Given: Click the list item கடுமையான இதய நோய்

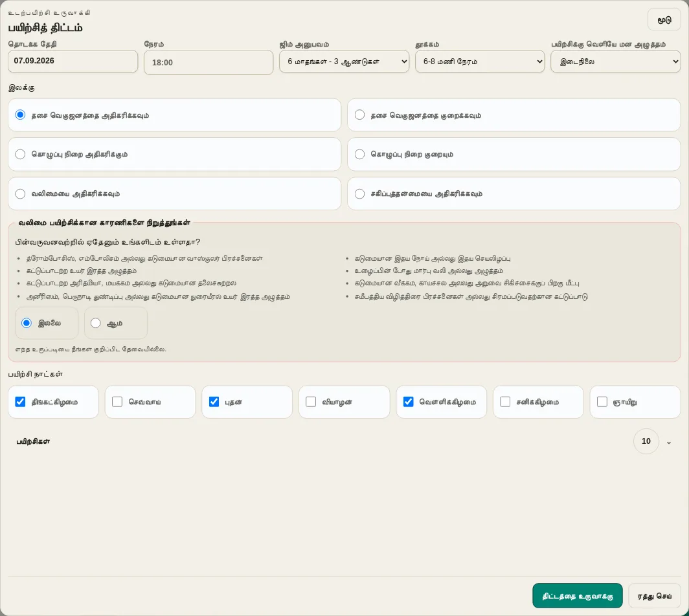Looking at the screenshot, I should pyautogui.click(x=433, y=259).
